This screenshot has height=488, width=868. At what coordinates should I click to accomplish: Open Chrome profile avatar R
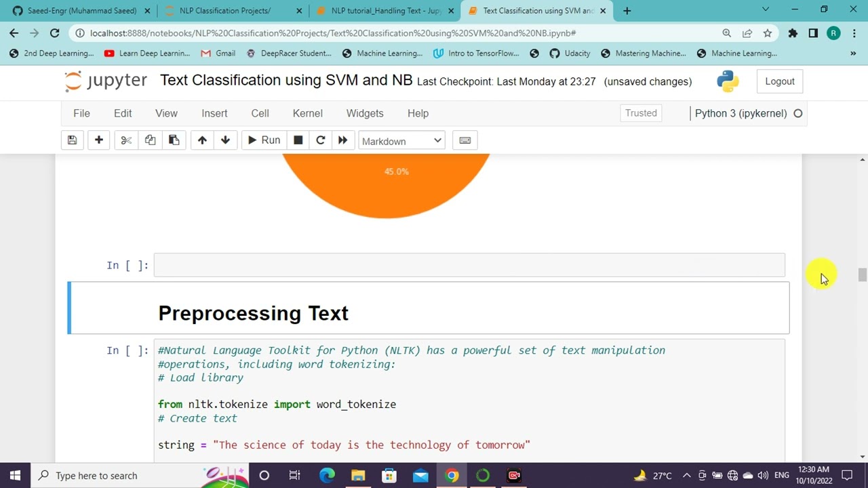(833, 33)
